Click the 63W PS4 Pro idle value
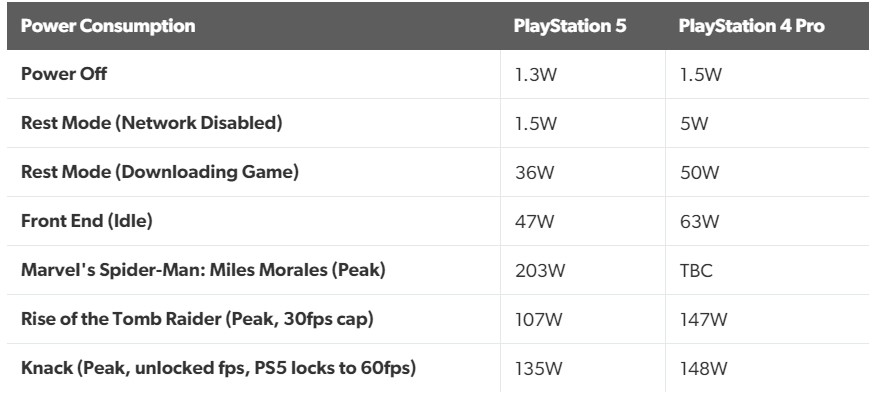This screenshot has height=398, width=873. coord(699,222)
